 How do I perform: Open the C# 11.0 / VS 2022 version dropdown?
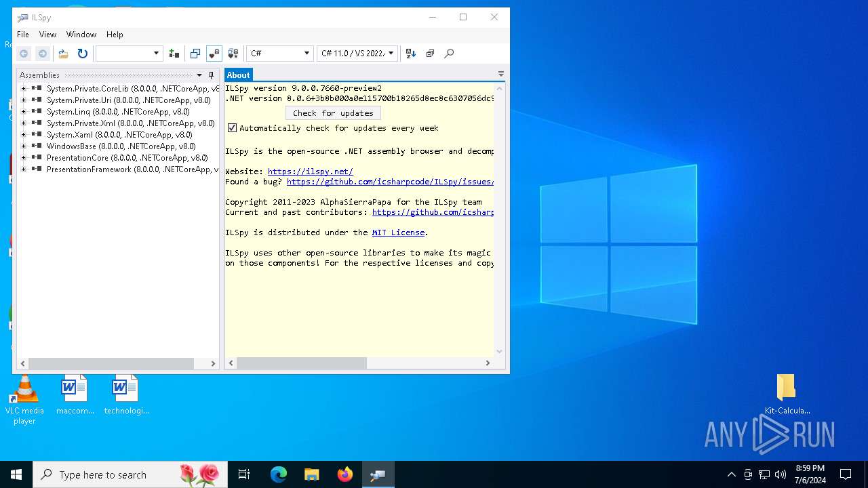[357, 54]
